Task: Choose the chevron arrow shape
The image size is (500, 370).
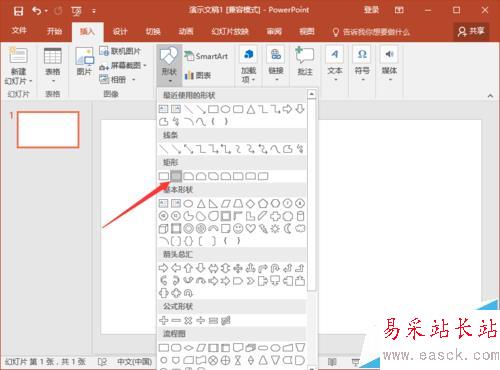Action: [250, 281]
